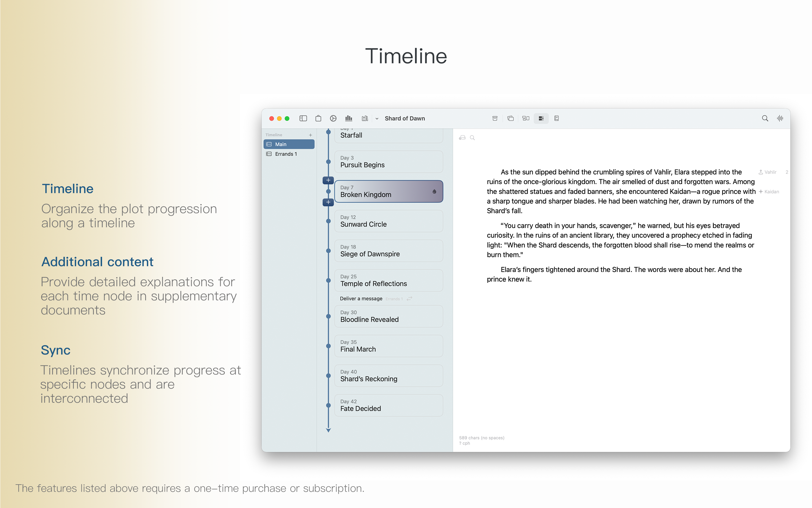Click the droplet color icon on Broken Kingdom

[434, 192]
